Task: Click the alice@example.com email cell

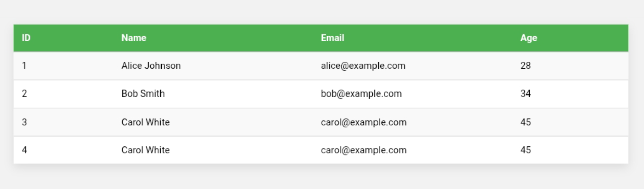Action: 363,66
